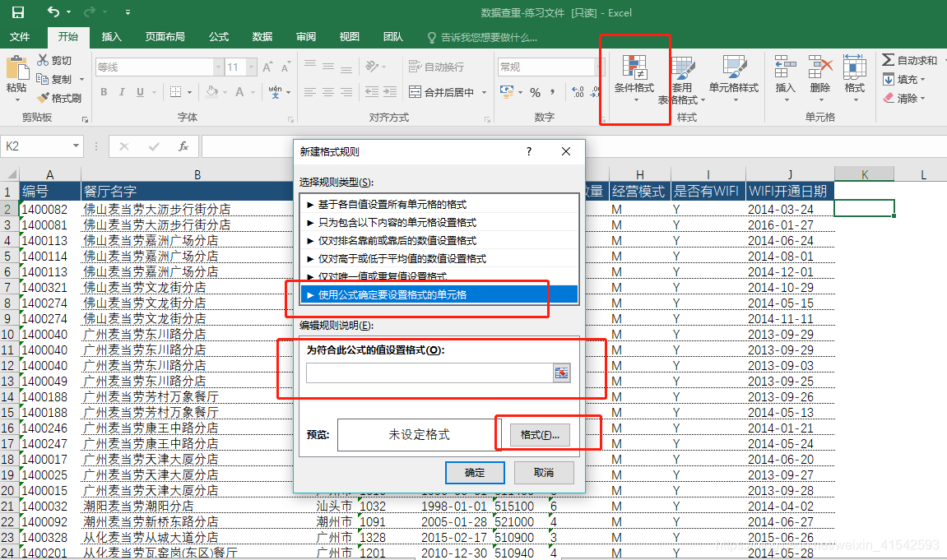
Task: Switch to the Review (审阅) tab
Action: click(305, 37)
